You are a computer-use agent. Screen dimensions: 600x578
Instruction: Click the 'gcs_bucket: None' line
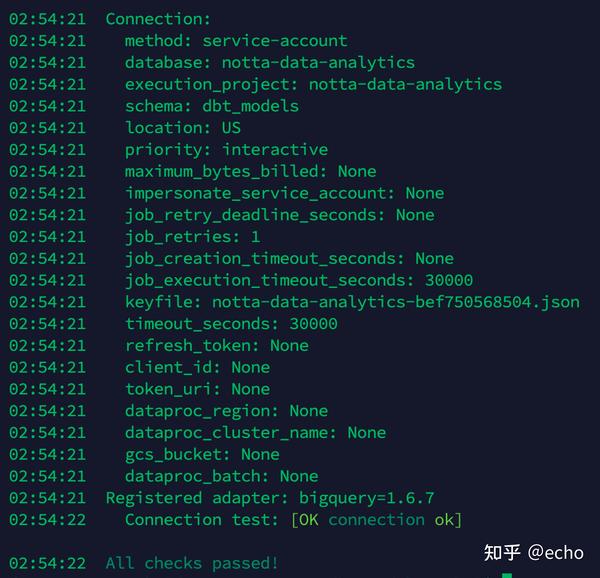point(202,454)
